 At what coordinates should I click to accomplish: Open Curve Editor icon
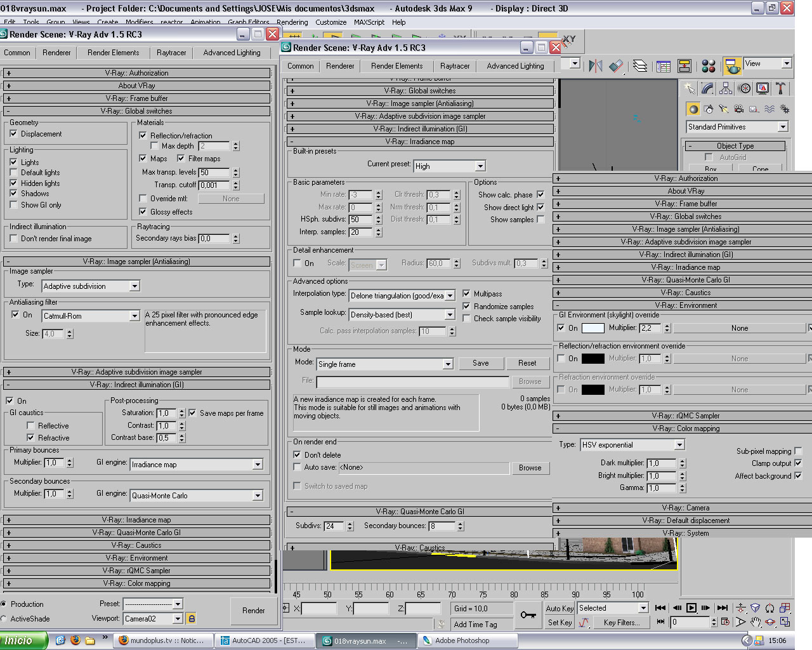[x=664, y=66]
